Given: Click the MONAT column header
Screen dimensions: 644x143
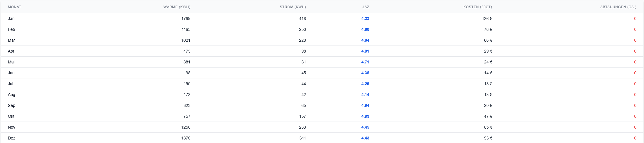Looking at the screenshot, I should [14, 7].
